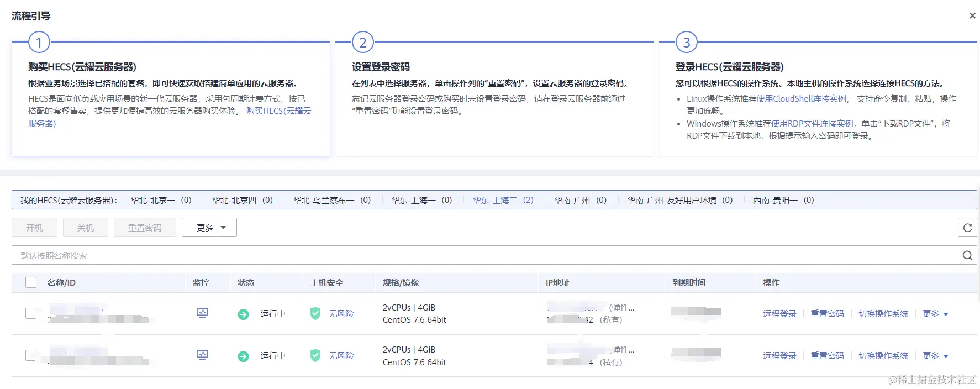This screenshot has height=389, width=980.
Task: Click the 状态 column header
Action: point(246,283)
